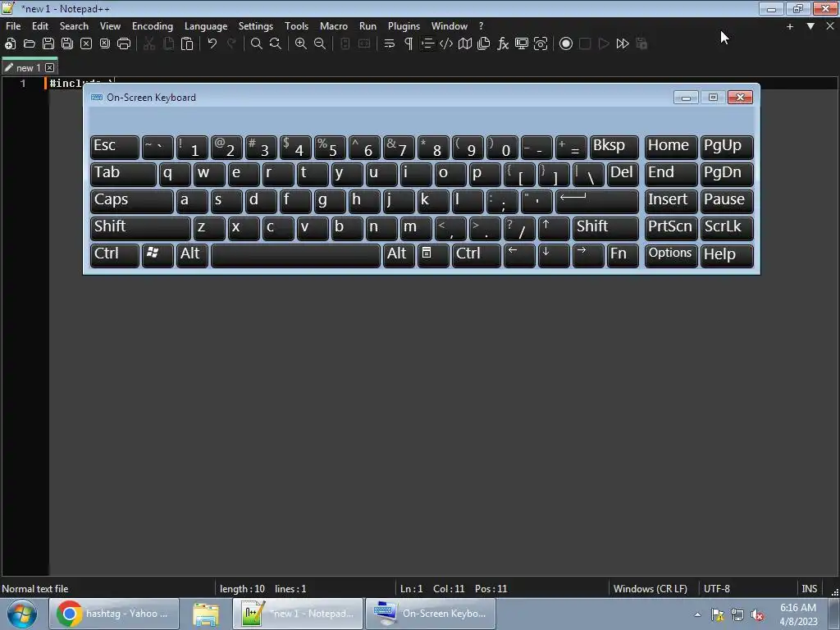Open Function List fx icon
The height and width of the screenshot is (630, 840).
[503, 44]
